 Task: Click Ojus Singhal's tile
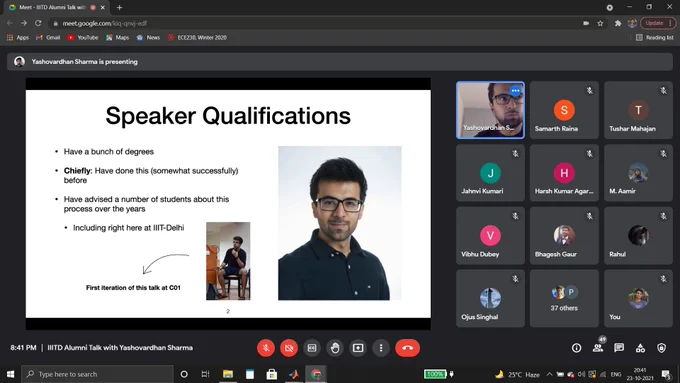490,298
